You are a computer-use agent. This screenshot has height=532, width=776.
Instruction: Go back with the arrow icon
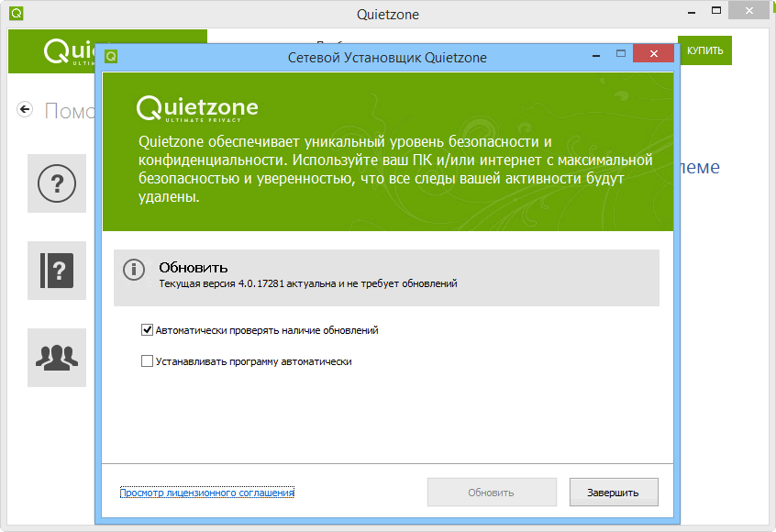click(x=25, y=109)
